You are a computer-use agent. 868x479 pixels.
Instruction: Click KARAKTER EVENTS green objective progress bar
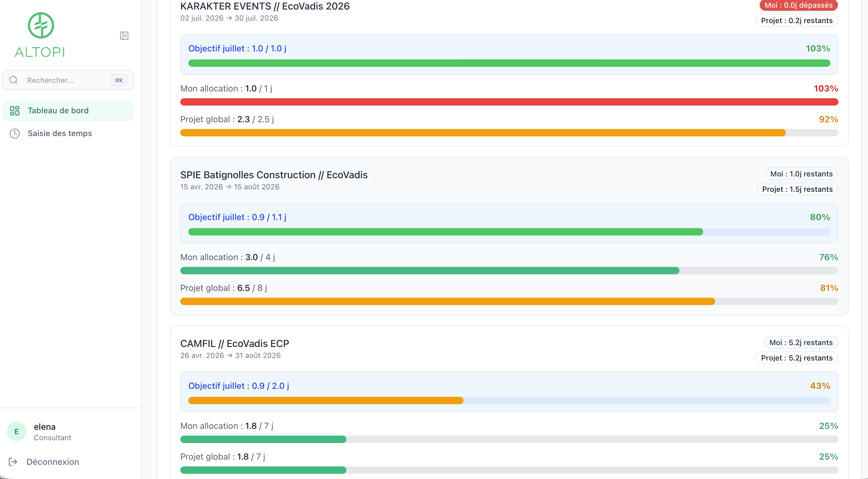[509, 63]
